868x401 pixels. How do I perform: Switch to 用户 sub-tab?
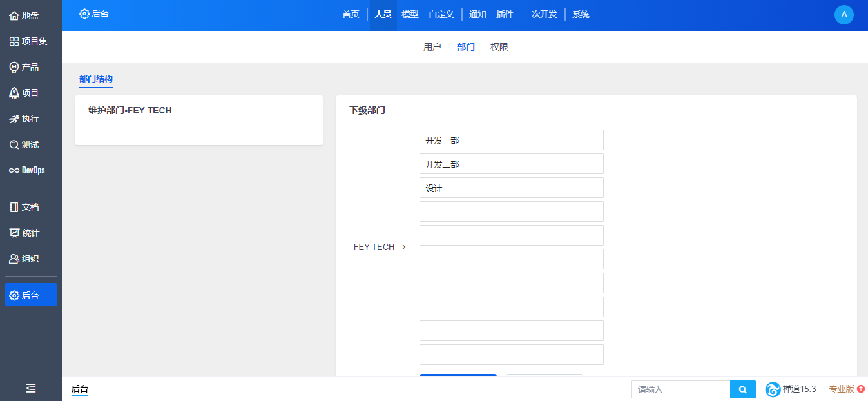(432, 47)
